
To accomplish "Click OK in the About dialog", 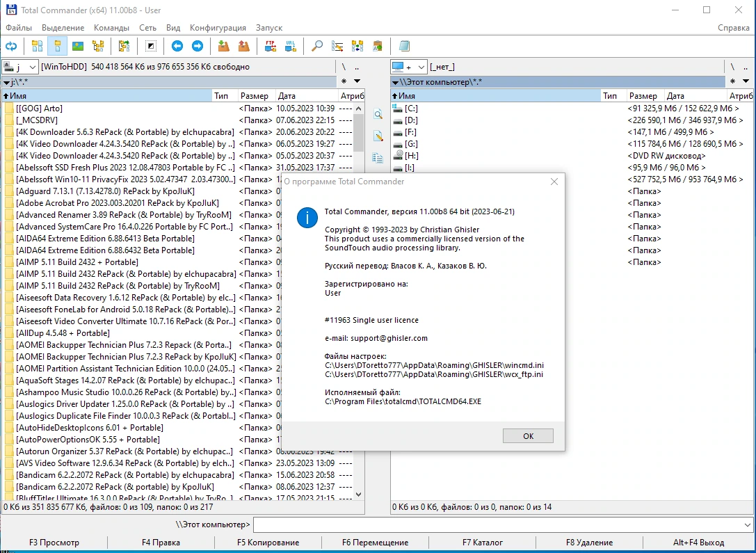I will pyautogui.click(x=528, y=436).
